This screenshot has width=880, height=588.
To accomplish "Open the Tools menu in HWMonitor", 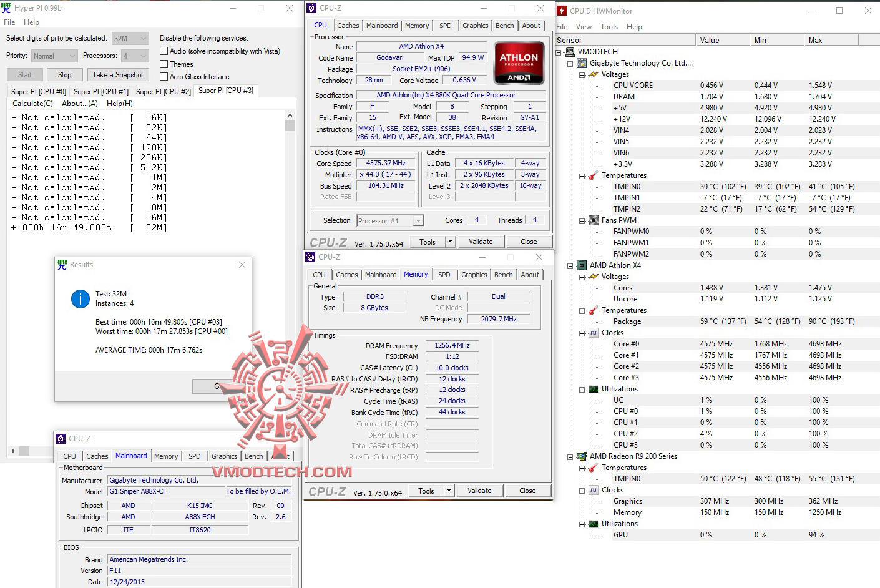I will tap(609, 27).
